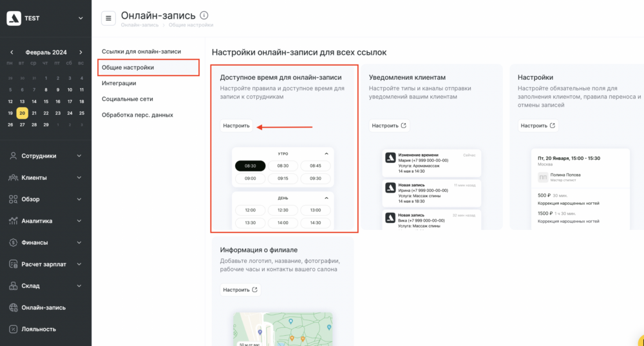Open Ссылки для онлайн-записи menu item
The width and height of the screenshot is (644, 346).
click(141, 52)
